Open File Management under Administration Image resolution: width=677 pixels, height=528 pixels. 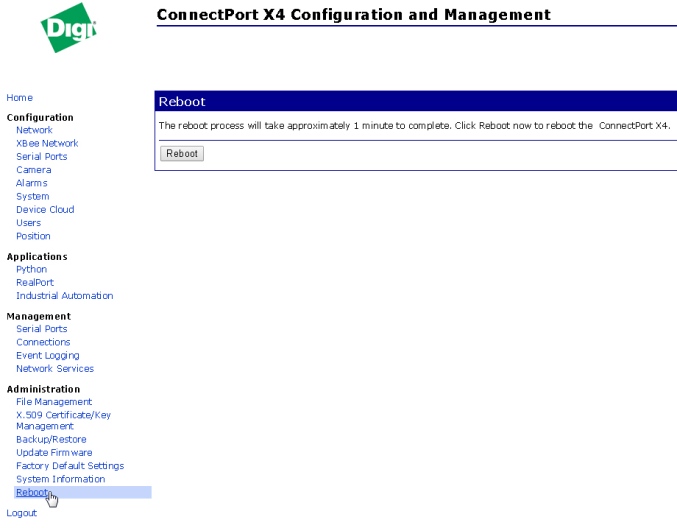point(54,402)
